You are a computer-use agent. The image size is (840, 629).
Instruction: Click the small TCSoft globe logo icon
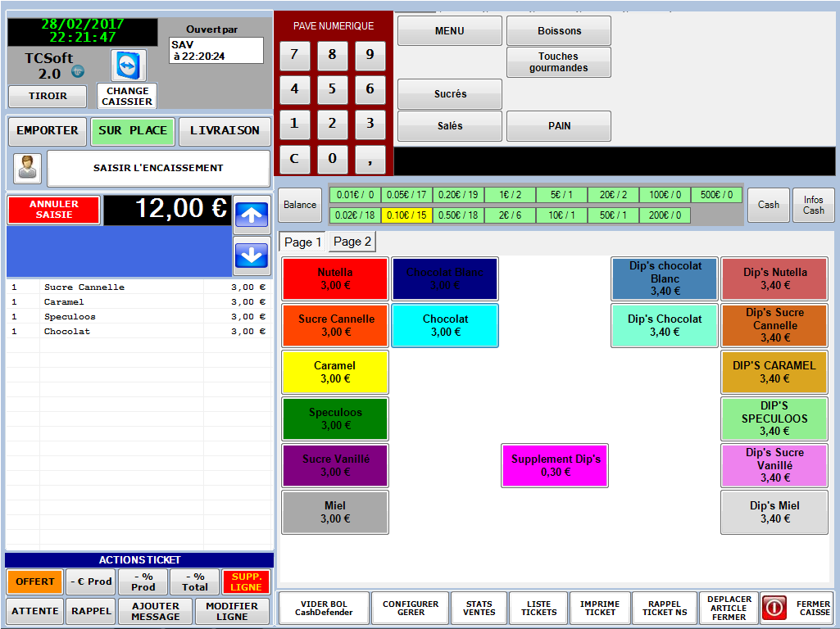pyautogui.click(x=78, y=70)
